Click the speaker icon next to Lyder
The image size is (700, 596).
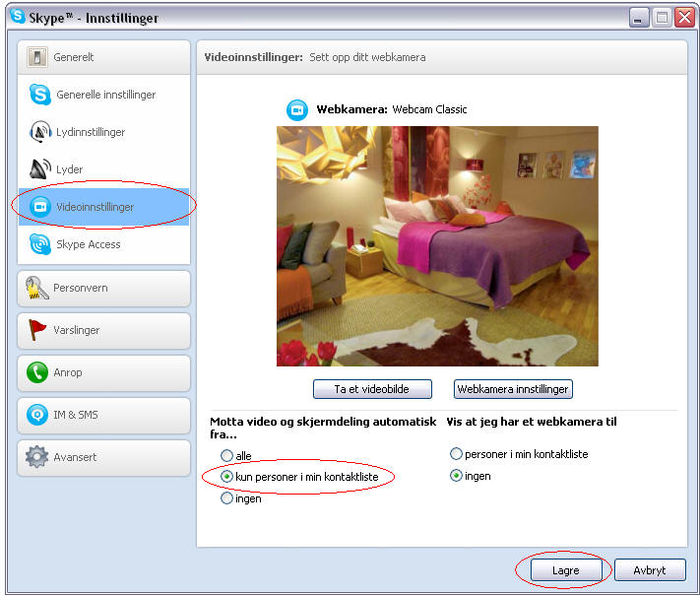click(40, 169)
